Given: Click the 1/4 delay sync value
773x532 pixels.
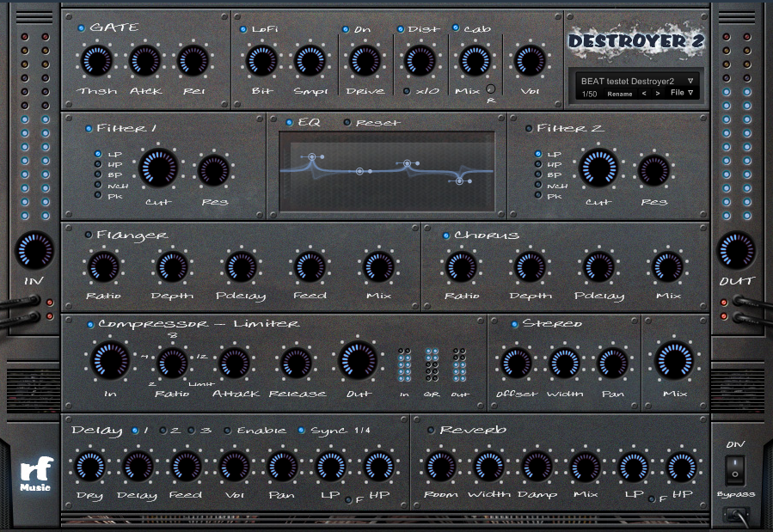Looking at the screenshot, I should click(362, 431).
